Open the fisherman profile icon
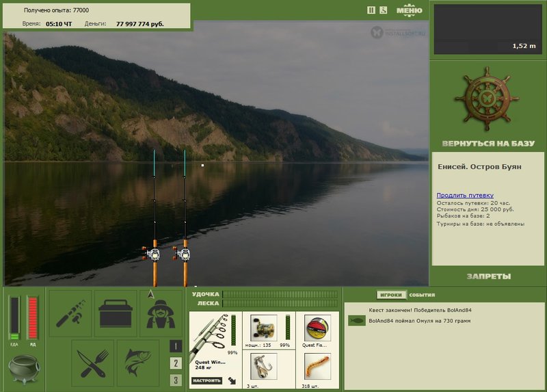This screenshot has height=392, width=547. [161, 314]
